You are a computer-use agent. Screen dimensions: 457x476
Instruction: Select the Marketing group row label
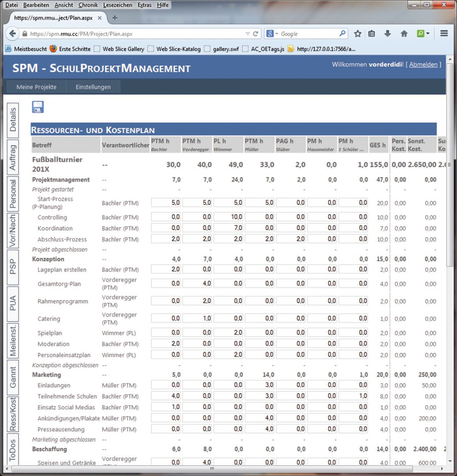coord(46,375)
